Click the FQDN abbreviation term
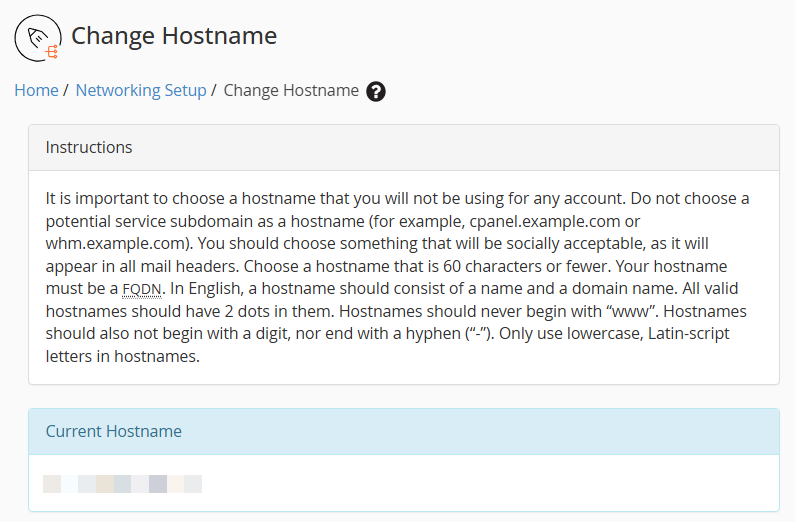 click(x=141, y=289)
